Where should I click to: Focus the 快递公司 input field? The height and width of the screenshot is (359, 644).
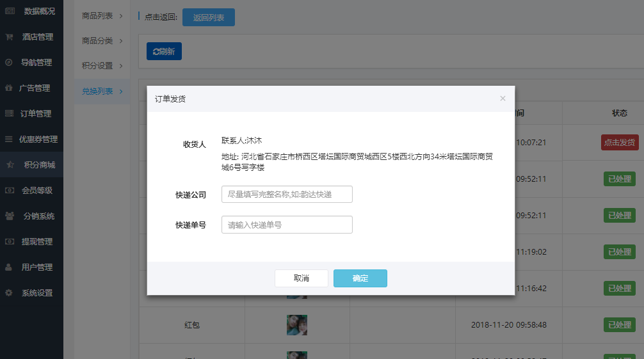tap(287, 195)
